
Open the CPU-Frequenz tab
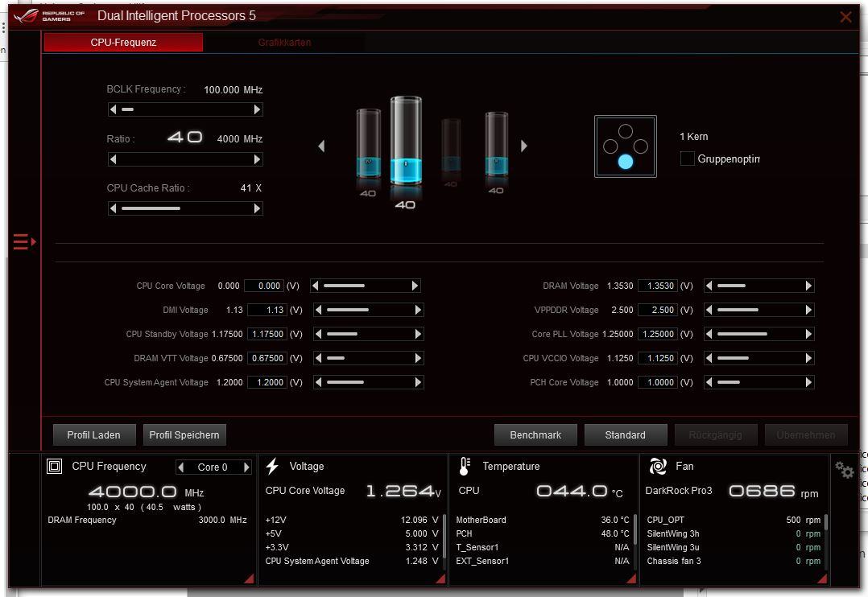123,43
